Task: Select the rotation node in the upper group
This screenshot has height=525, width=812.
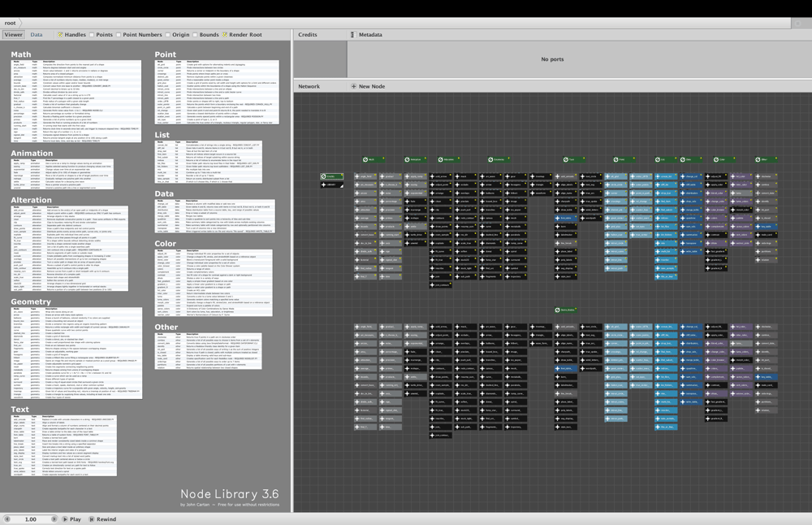Action: click(767, 260)
